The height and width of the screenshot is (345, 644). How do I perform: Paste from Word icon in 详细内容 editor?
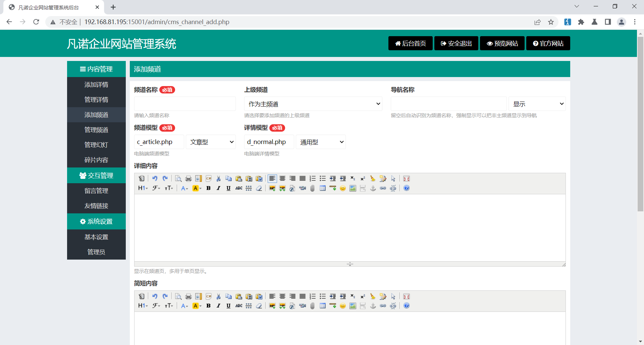(259, 179)
